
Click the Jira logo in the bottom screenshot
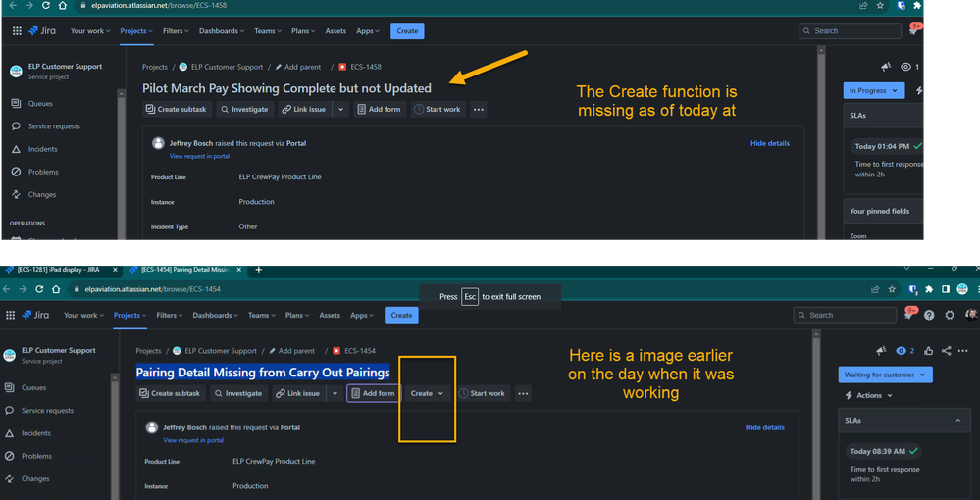[36, 315]
